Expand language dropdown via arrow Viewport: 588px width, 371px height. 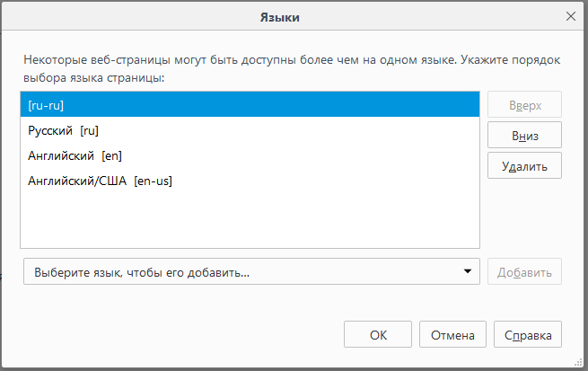point(467,272)
